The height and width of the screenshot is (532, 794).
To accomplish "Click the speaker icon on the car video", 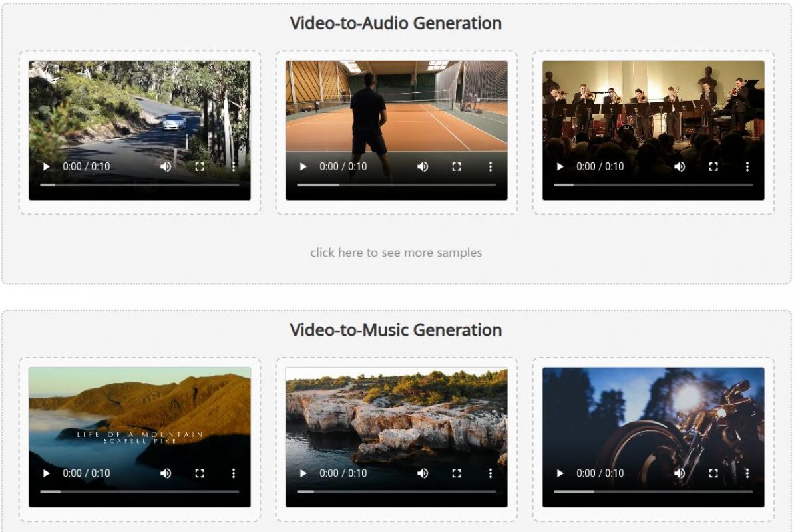I will [x=166, y=167].
